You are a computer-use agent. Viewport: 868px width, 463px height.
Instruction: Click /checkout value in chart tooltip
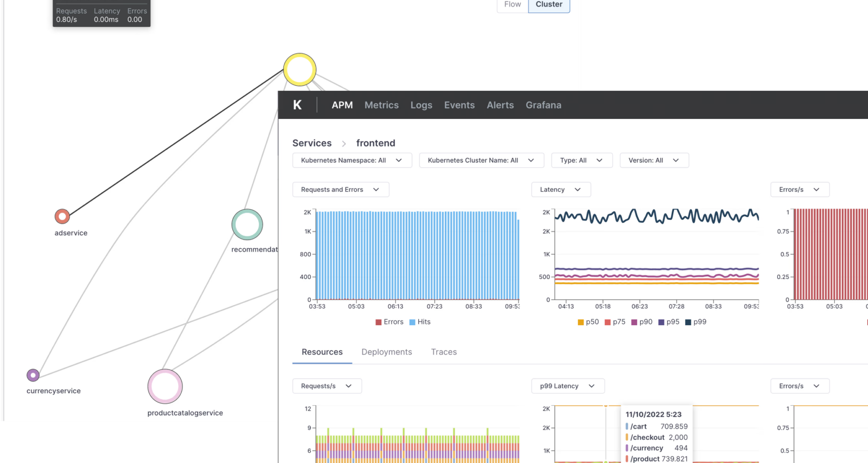[x=678, y=437]
